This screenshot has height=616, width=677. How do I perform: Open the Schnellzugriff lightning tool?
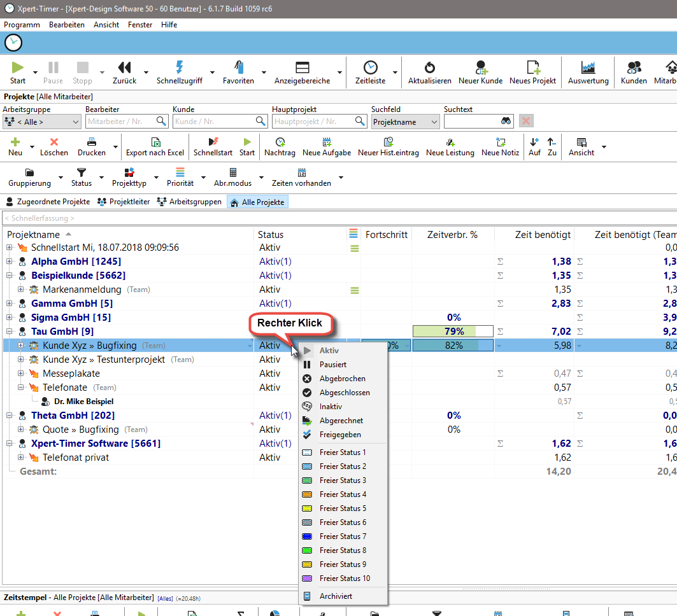(x=179, y=68)
